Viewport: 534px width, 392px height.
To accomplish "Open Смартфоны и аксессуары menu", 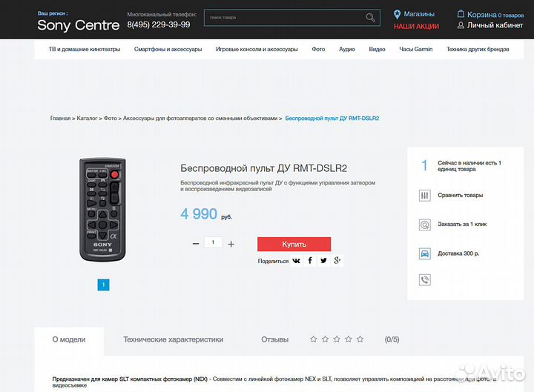I will coord(168,50).
